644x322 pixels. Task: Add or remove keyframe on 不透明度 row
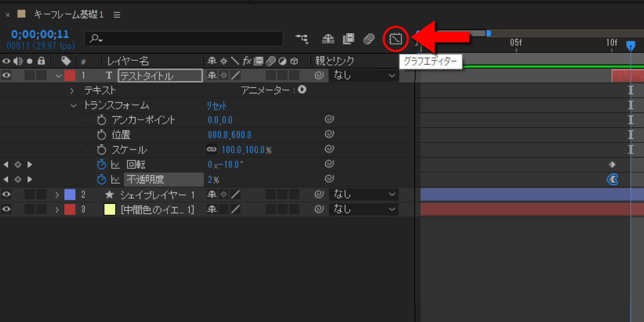[18, 179]
